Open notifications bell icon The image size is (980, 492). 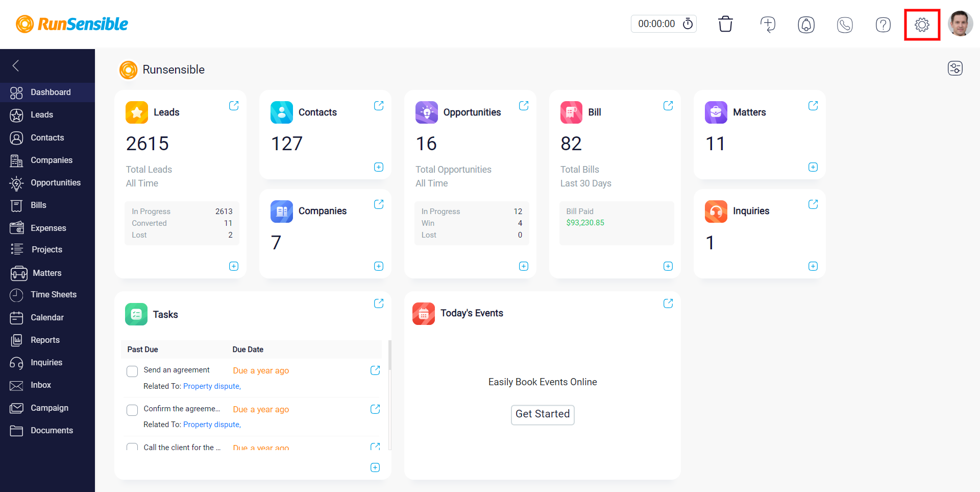click(x=806, y=25)
